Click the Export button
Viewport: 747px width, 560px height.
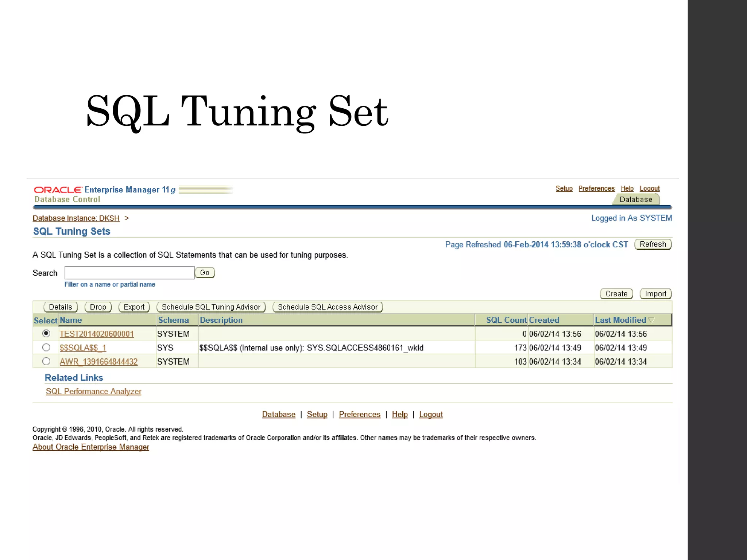(x=134, y=307)
